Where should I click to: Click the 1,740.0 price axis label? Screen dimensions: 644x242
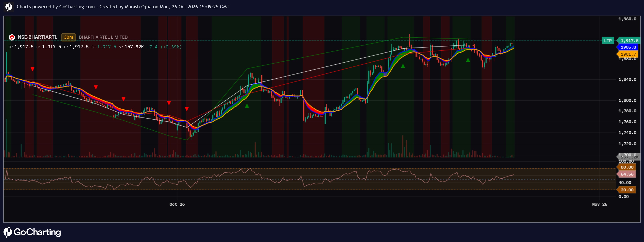pos(627,133)
